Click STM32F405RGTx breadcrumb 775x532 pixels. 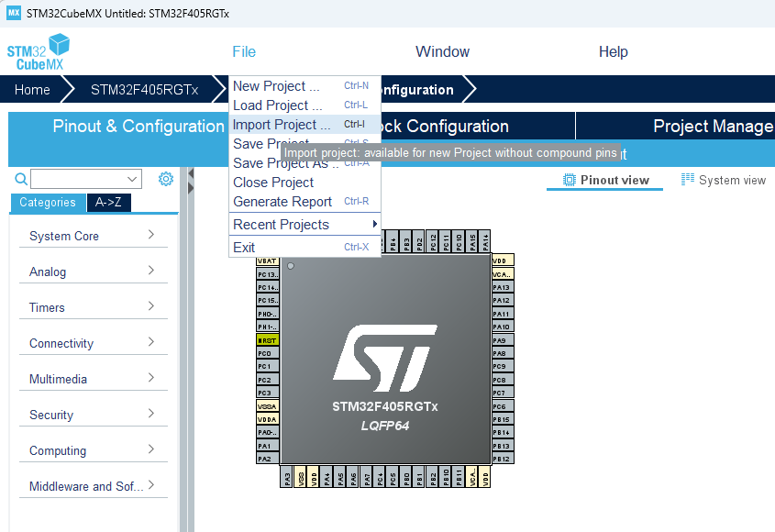coord(144,90)
